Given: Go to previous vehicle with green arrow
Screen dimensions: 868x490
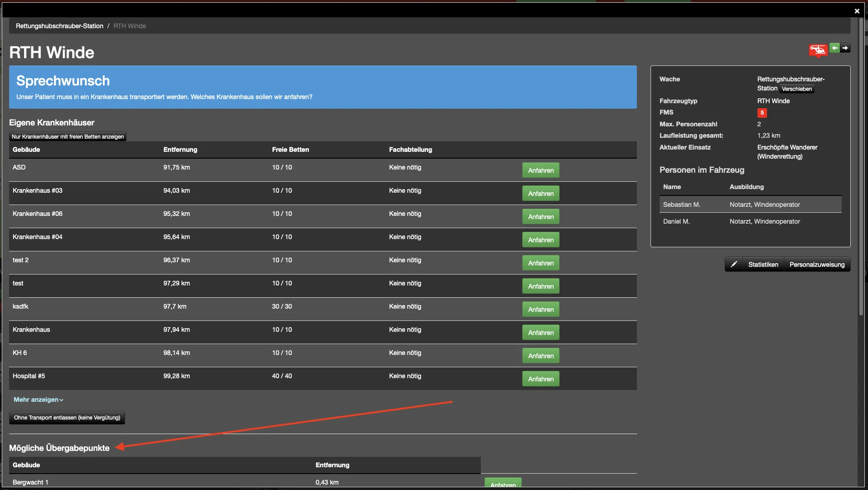Looking at the screenshot, I should [834, 48].
